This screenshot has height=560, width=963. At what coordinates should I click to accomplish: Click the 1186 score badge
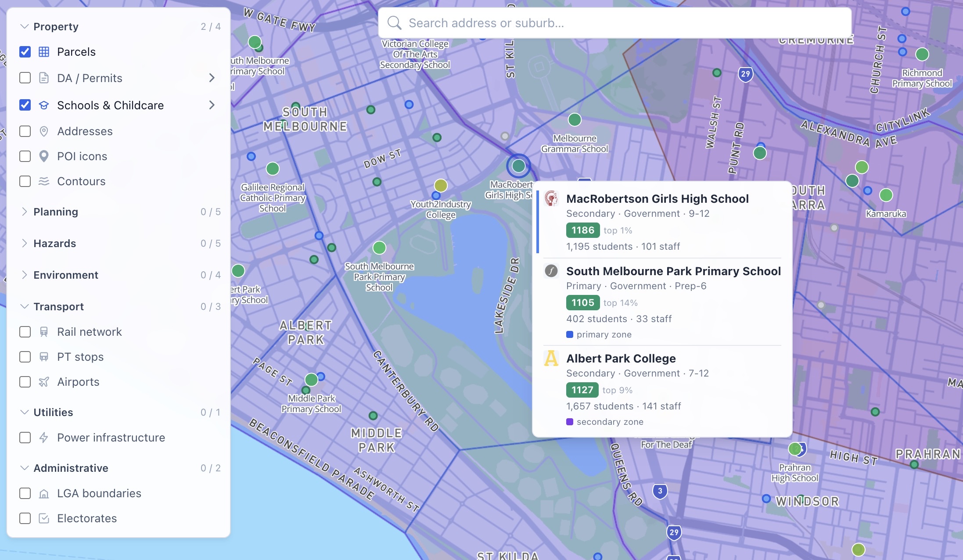pos(583,230)
